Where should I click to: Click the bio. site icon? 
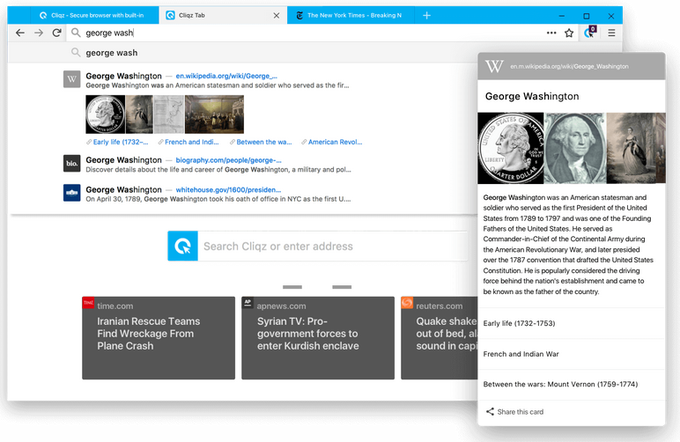(72, 164)
